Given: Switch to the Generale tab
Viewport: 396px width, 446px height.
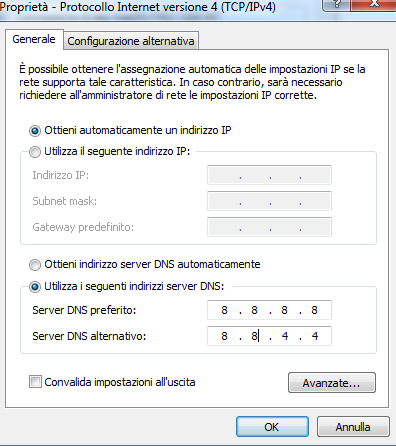Looking at the screenshot, I should (x=34, y=40).
